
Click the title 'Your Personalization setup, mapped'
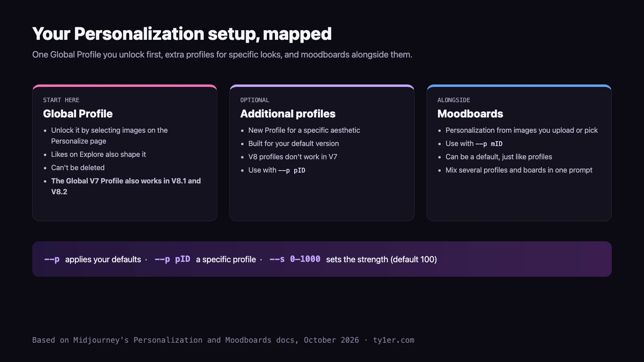point(182,34)
